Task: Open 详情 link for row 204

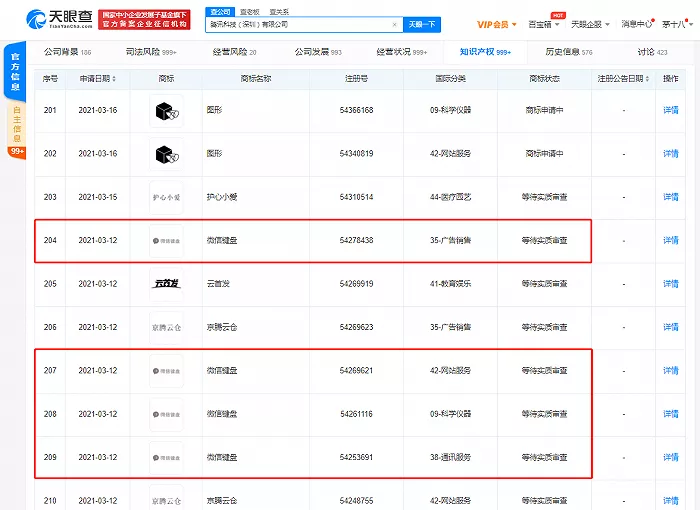Action: [671, 240]
